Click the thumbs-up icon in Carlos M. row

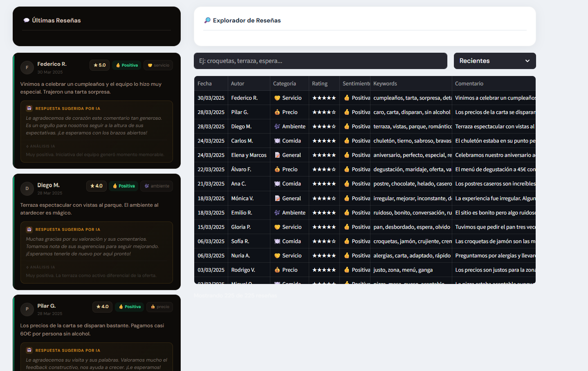tap(347, 141)
